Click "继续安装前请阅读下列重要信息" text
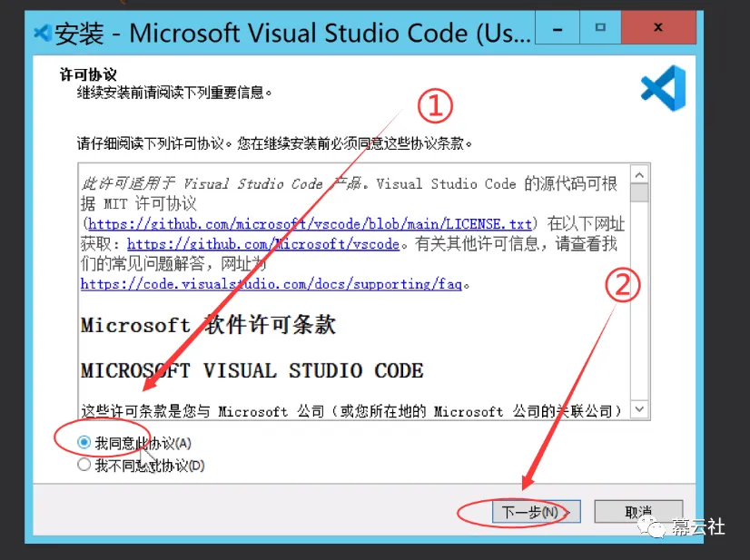 [x=174, y=93]
